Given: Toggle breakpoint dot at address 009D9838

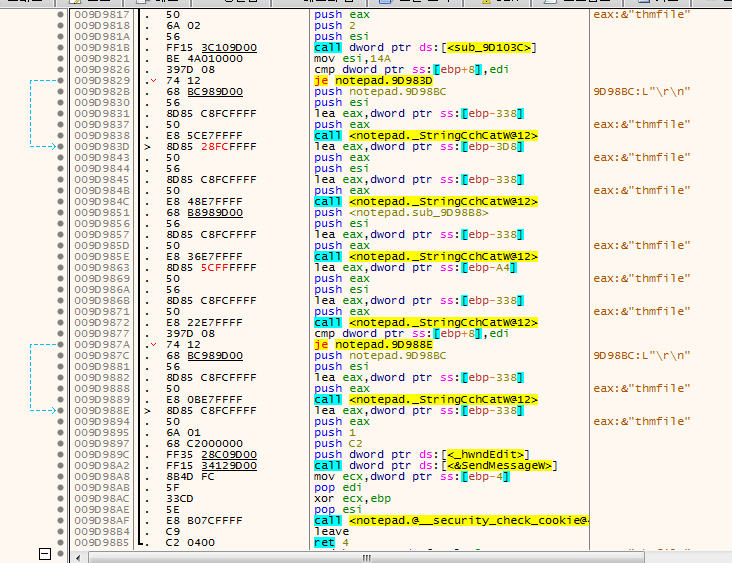Looking at the screenshot, I should [x=60, y=136].
